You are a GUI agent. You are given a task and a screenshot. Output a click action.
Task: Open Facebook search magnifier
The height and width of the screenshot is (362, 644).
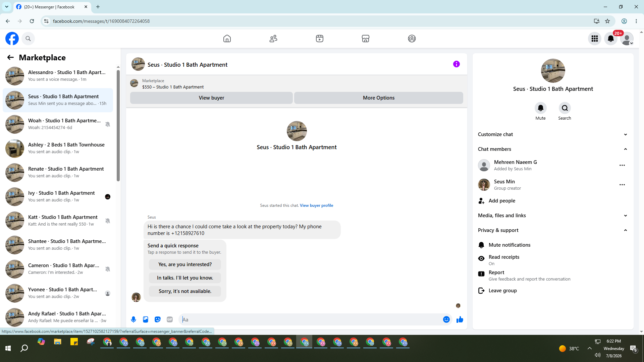pos(28,39)
